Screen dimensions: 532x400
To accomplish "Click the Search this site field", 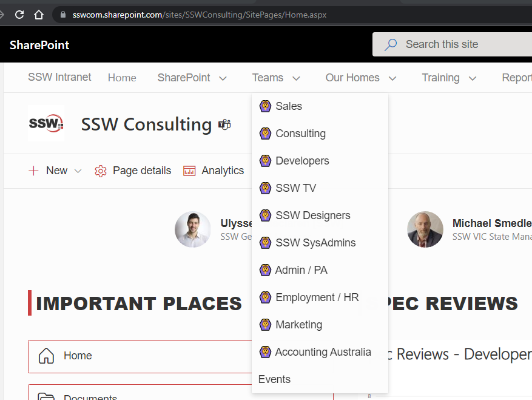I will (453, 44).
